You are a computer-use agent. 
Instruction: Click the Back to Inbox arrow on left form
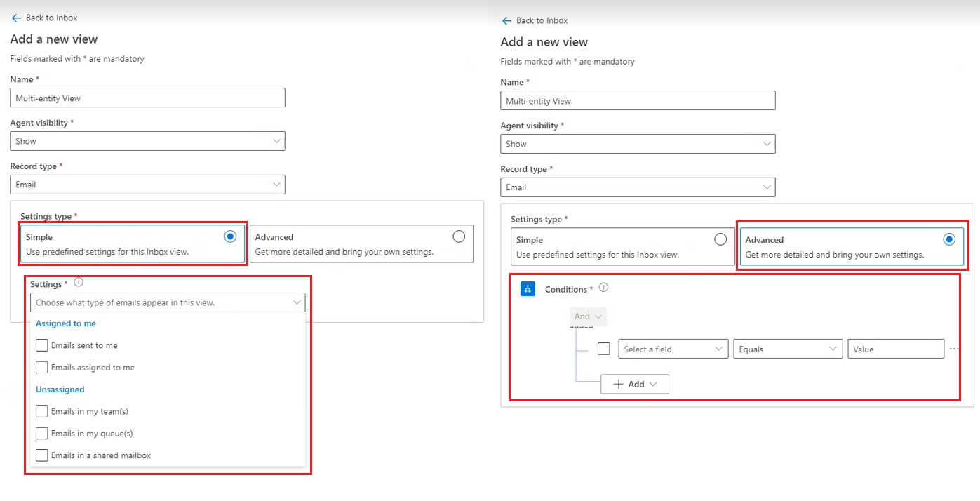point(15,17)
